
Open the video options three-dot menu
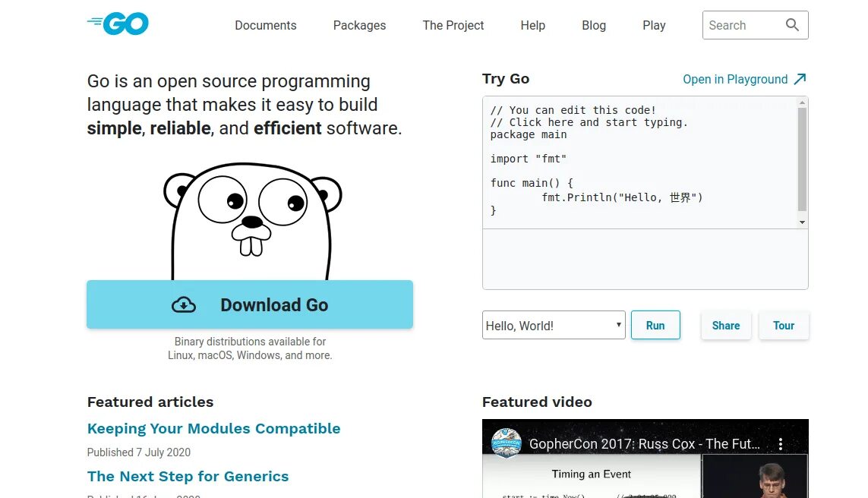coord(781,444)
